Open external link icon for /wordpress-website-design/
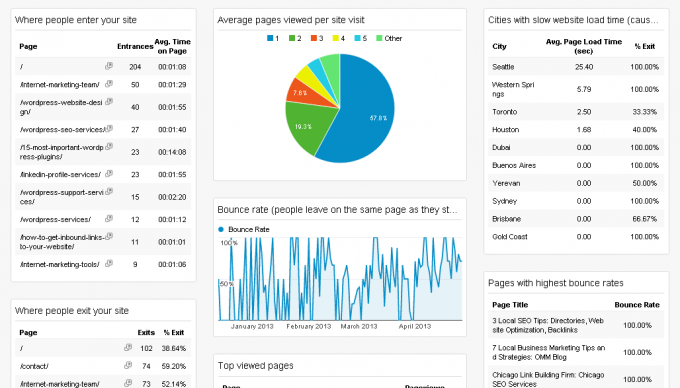The image size is (680, 388). pyautogui.click(x=109, y=101)
